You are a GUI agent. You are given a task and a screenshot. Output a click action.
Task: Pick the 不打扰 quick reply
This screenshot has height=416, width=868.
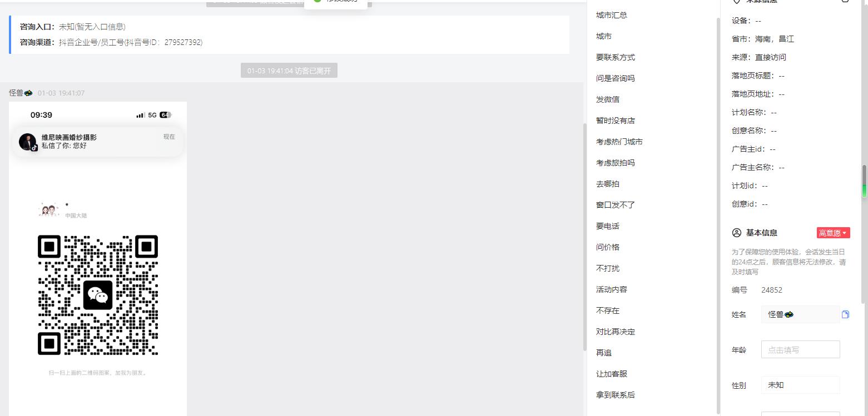pyautogui.click(x=608, y=268)
